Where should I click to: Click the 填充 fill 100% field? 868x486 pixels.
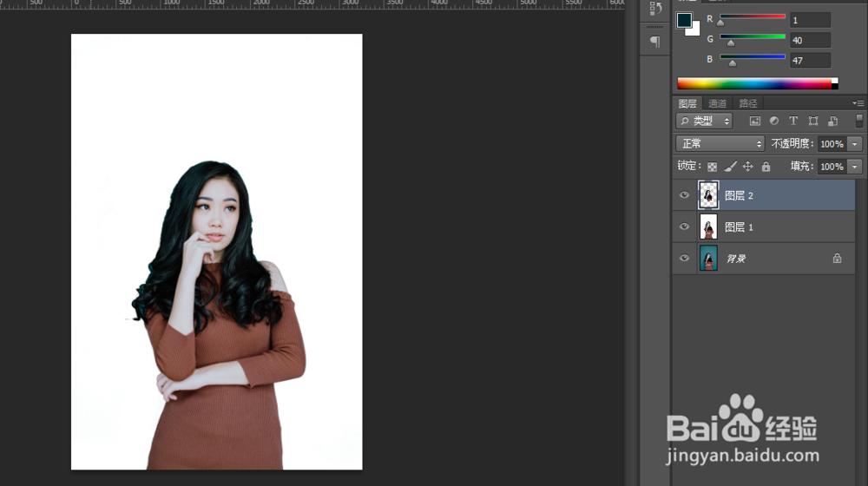pos(832,167)
